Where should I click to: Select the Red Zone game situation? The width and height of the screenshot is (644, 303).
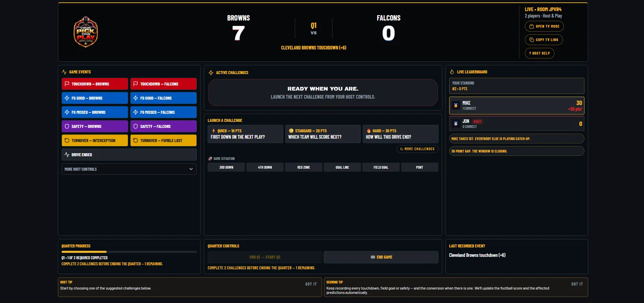303,167
